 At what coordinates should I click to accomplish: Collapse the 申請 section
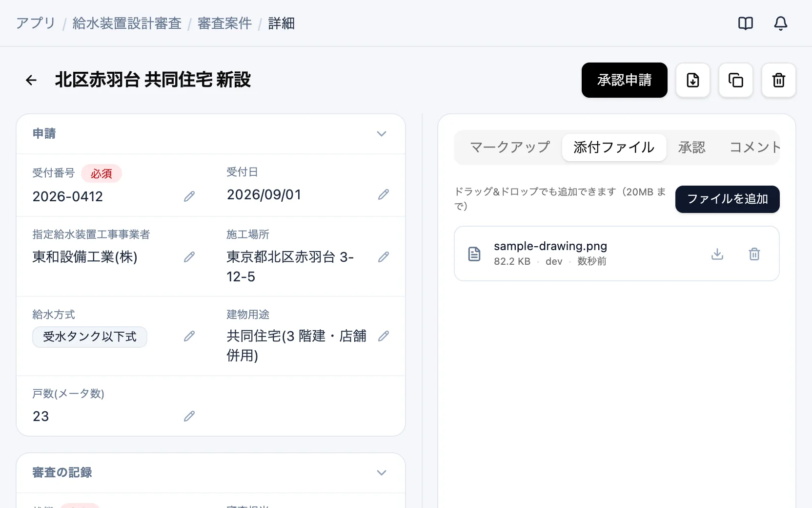[x=382, y=134]
